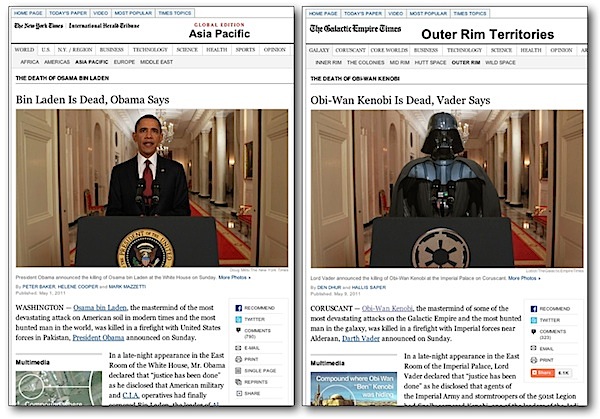The width and height of the screenshot is (600, 419).
Task: Select TECHNOLOGY in the New York Times nav
Action: [150, 50]
